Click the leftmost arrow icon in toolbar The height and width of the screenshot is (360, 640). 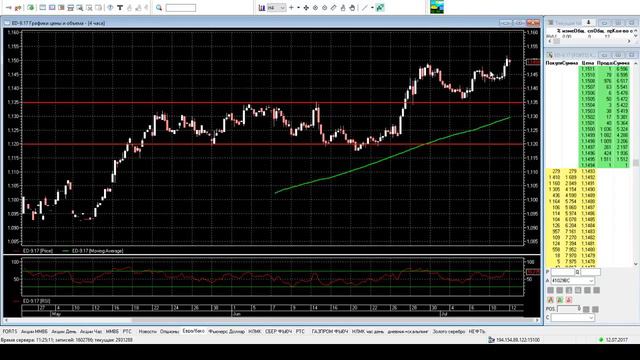9,8
